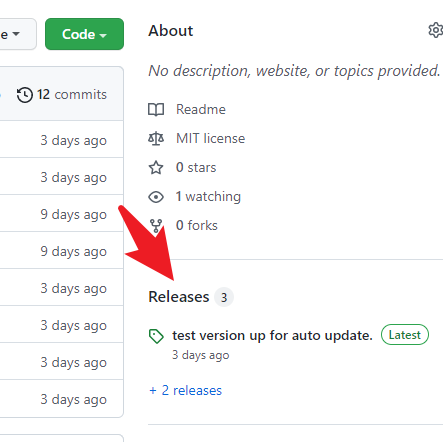Click the Readme book icon
The height and width of the screenshot is (442, 443).
click(156, 109)
